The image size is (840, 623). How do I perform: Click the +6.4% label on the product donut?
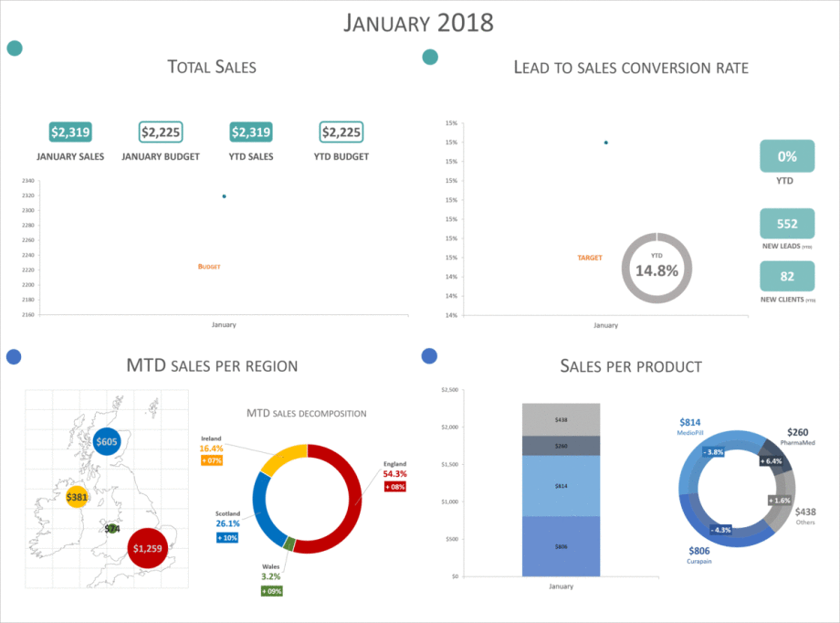[772, 461]
